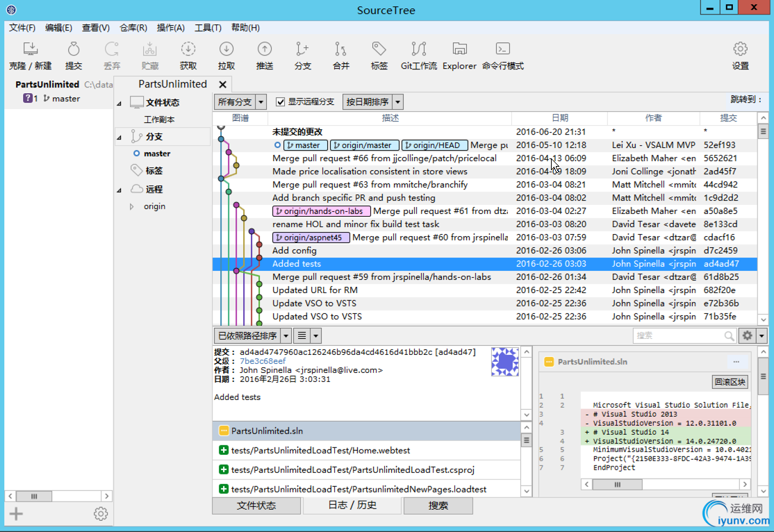
Task: Click the search magnifier icon in search box
Action: 729,335
